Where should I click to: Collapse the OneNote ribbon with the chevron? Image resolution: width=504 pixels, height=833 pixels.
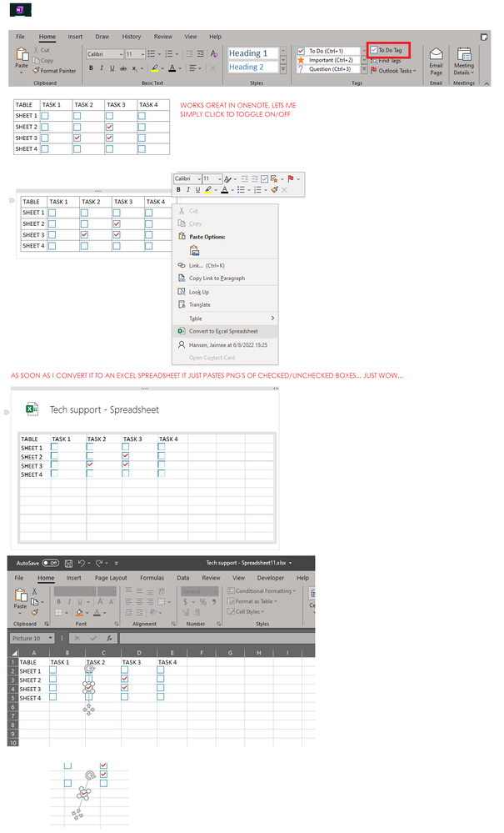point(487,83)
